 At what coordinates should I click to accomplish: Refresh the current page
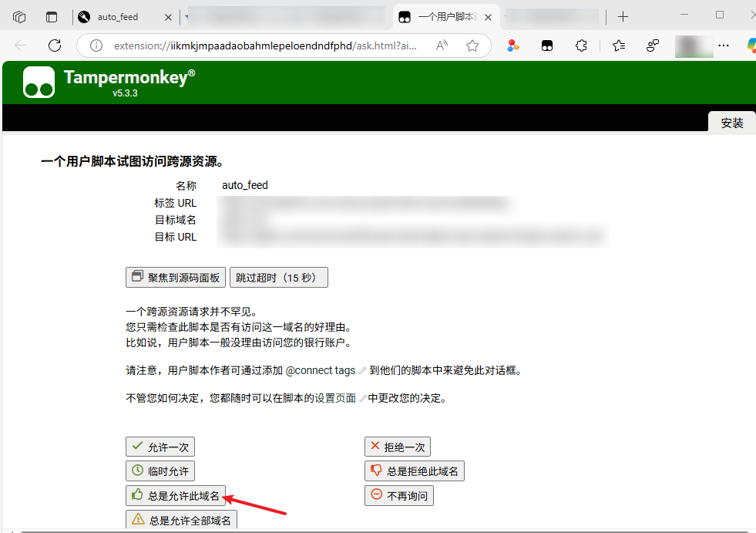click(55, 46)
